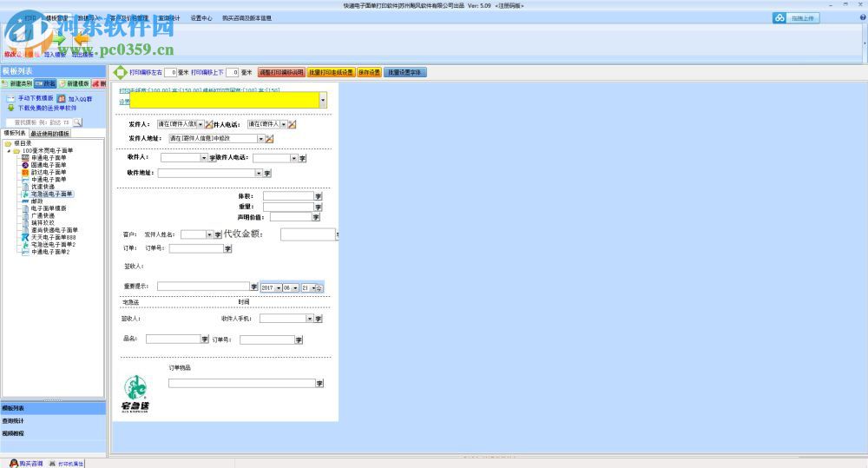Click the 批量设置字体 button
This screenshot has width=868, height=468.
[x=405, y=73]
